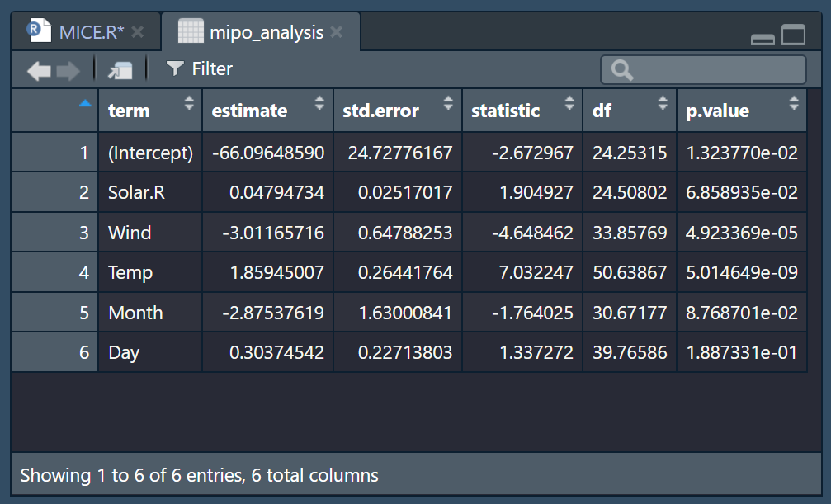Select the Temp row term cell
The width and height of the screenshot is (831, 504).
tap(130, 272)
